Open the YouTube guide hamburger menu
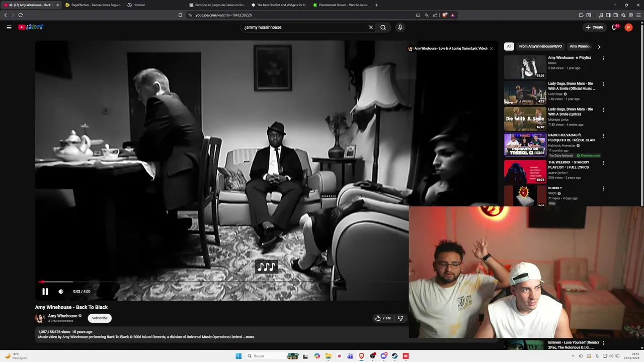 coord(9,27)
